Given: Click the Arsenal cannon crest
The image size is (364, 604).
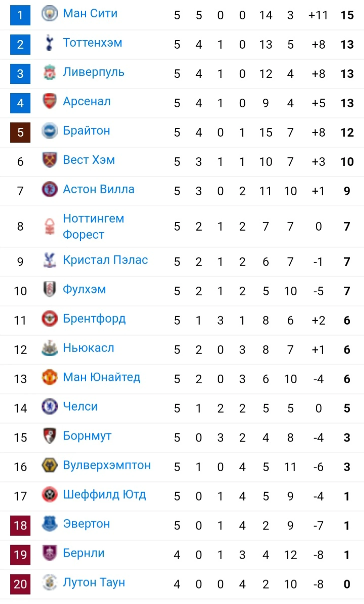Looking at the screenshot, I should coord(49,101).
